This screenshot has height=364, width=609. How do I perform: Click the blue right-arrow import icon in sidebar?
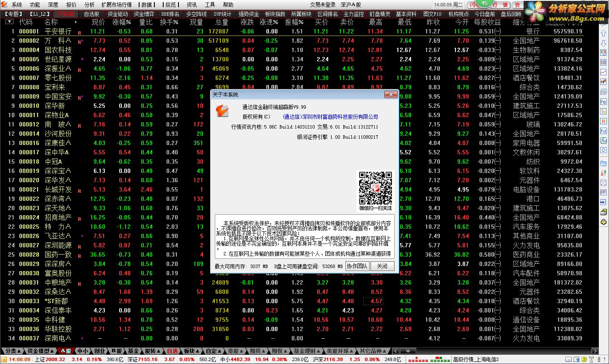(x=604, y=202)
